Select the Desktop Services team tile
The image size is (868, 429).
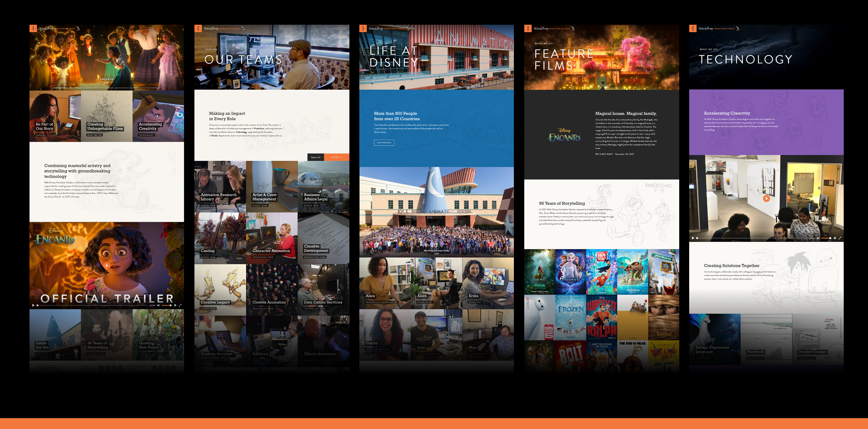click(x=220, y=341)
